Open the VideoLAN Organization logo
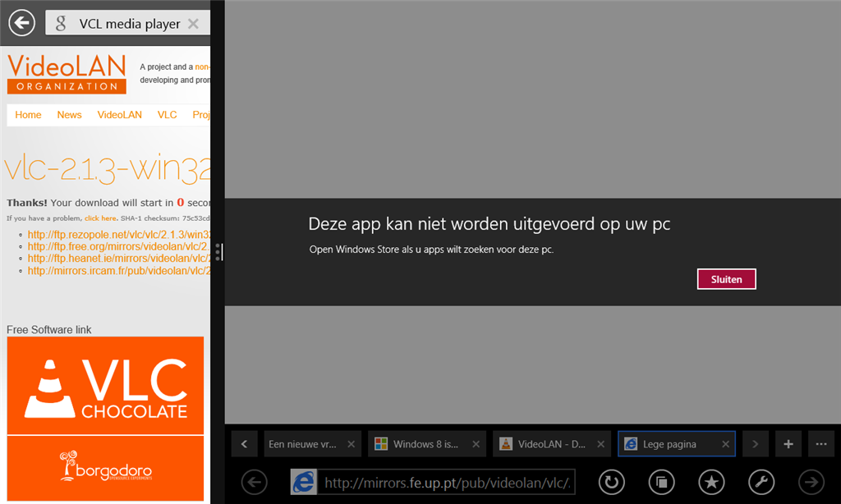 (67, 73)
